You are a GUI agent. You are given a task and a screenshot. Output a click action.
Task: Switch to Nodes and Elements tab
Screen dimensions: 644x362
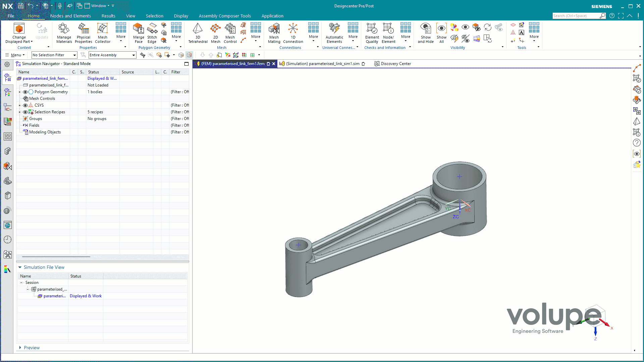(70, 16)
